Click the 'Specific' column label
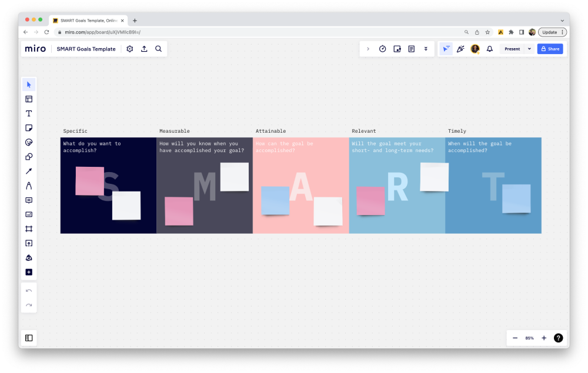Viewport: 588px width, 373px height. 75,131
